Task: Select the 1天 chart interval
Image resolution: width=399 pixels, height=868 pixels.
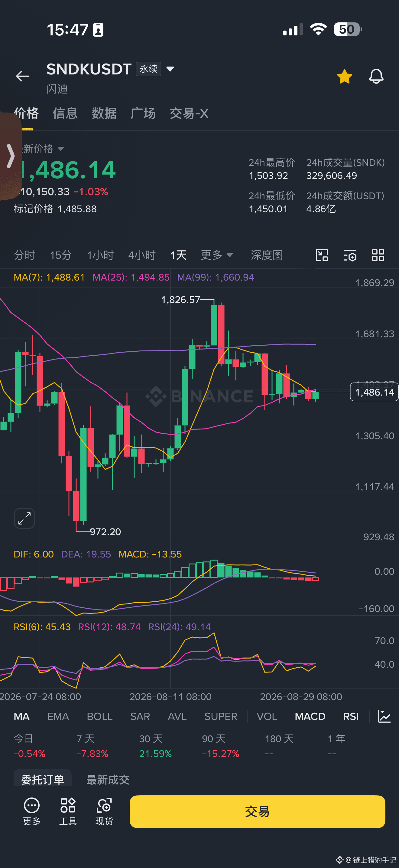Action: click(178, 255)
